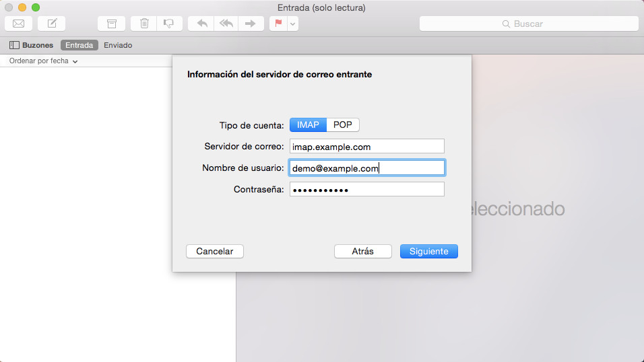The image size is (644, 362).
Task: Continue with the Siguiente button
Action: pos(429,251)
